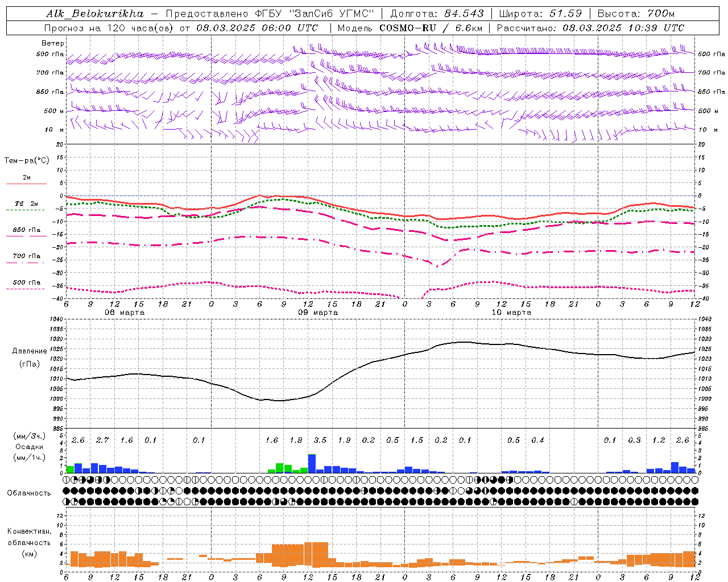
Task: Click the Td 2м dew point legend entry
Action: click(27, 203)
